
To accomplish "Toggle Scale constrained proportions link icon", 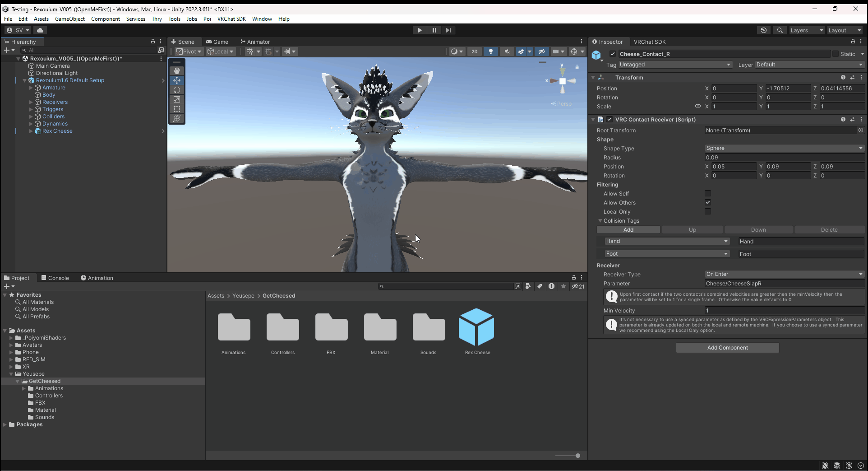I will [x=697, y=106].
